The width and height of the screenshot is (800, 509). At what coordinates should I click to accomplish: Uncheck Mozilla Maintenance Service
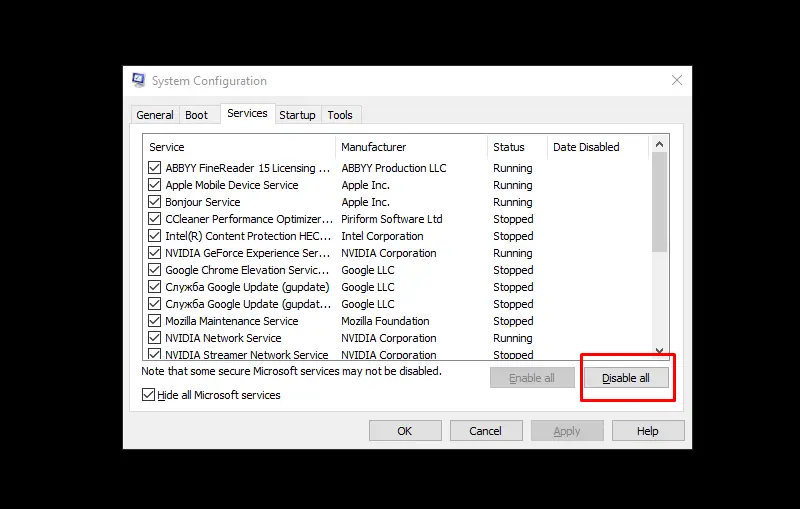click(x=154, y=321)
